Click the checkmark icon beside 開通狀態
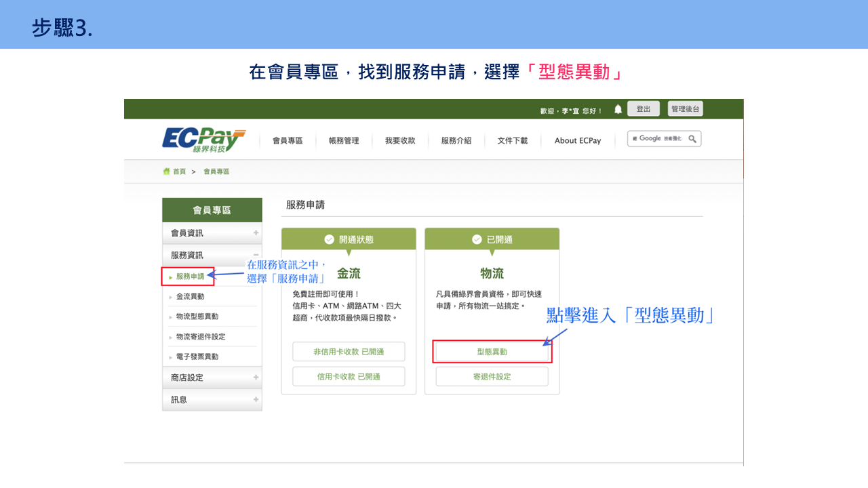This screenshot has width=868, height=488. pyautogui.click(x=330, y=239)
